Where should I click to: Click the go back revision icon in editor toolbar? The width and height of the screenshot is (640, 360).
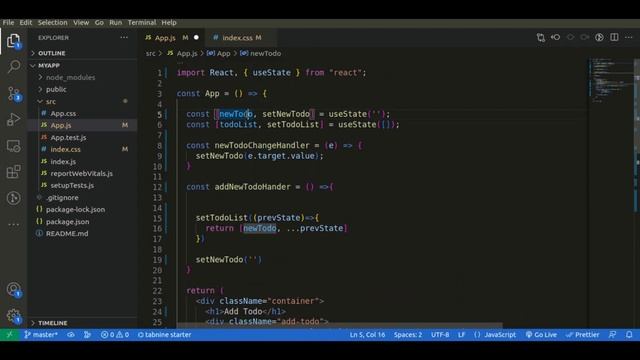pos(555,38)
